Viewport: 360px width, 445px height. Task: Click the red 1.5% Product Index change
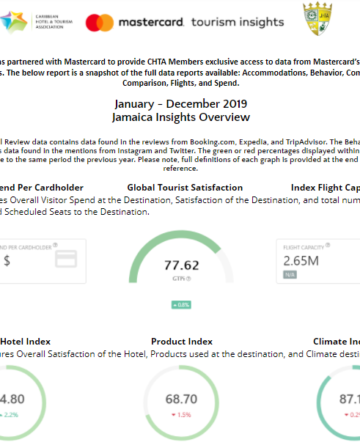point(181,415)
